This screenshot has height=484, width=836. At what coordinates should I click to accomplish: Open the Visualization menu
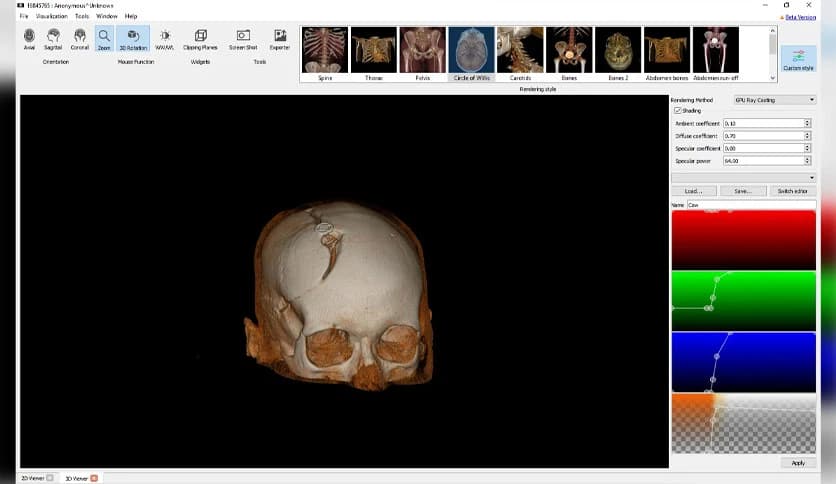pyautogui.click(x=52, y=16)
